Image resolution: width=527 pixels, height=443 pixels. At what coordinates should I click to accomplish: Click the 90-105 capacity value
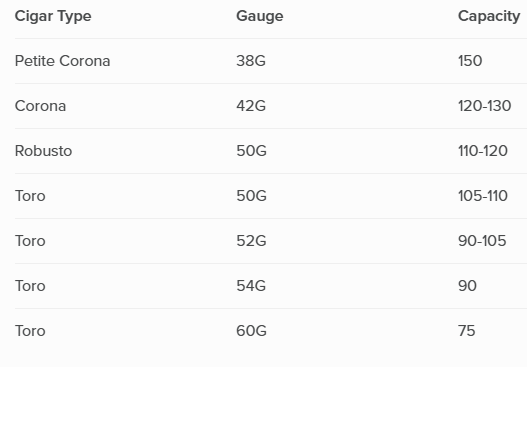pyautogui.click(x=482, y=241)
